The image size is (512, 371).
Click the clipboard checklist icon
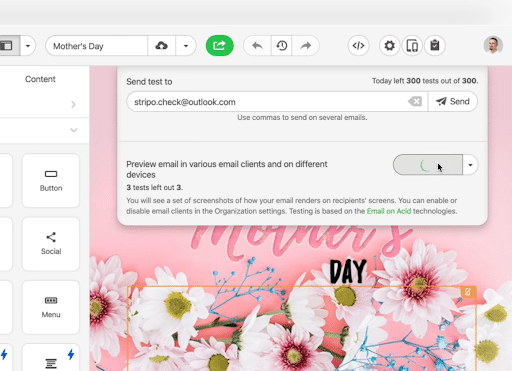point(435,45)
